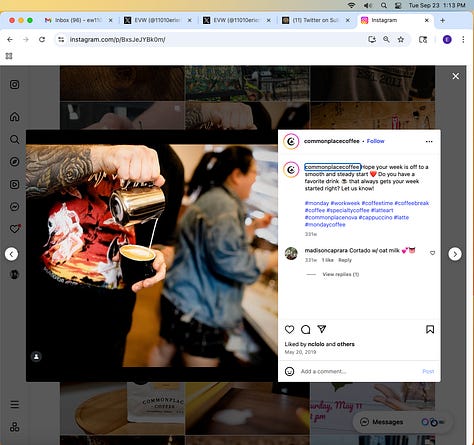Open Explore compass icon in sidebar
Viewport: 474px width, 445px height.
click(x=14, y=162)
